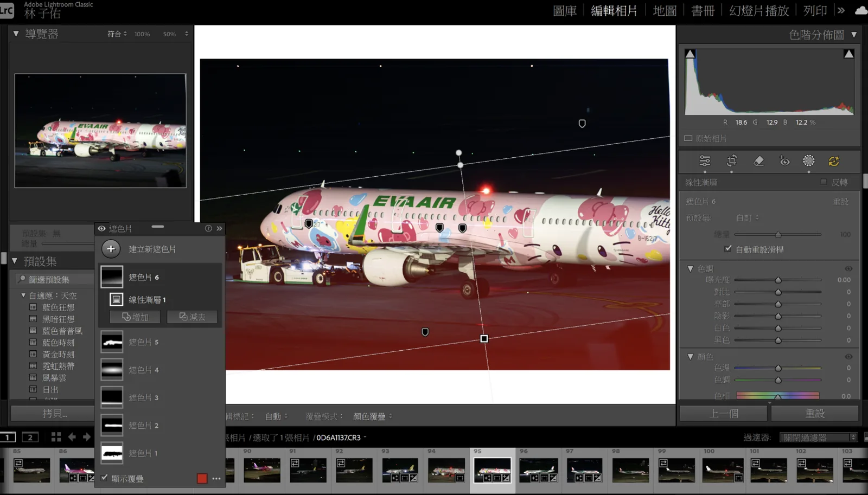
Task: Open the 列印 module
Action: point(815,11)
